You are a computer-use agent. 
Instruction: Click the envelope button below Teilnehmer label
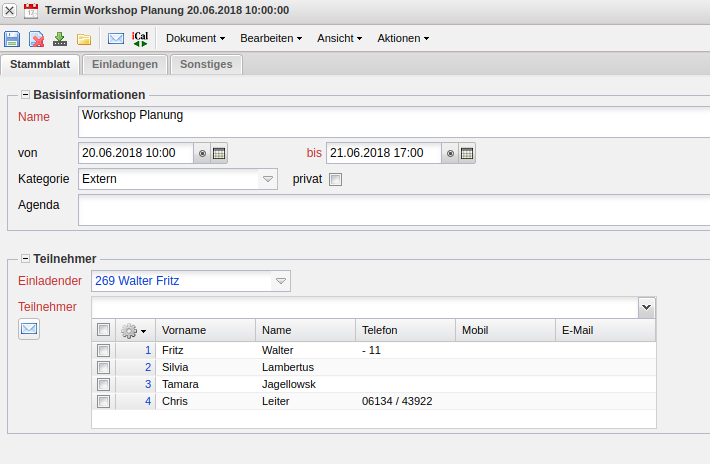[x=29, y=328]
